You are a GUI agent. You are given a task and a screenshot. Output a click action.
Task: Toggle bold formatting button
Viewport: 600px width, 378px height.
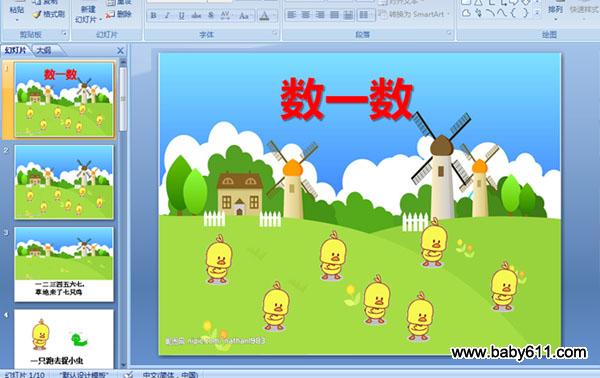tap(153, 15)
